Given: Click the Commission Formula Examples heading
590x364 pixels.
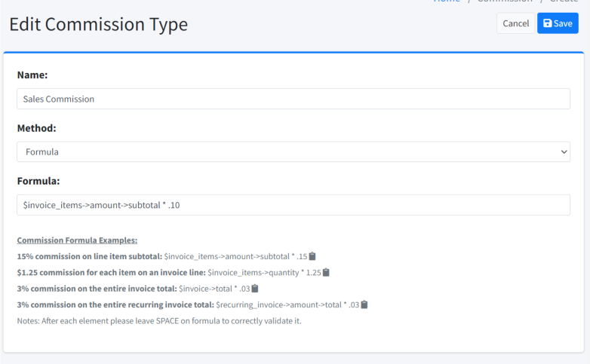Looking at the screenshot, I should [77, 240].
